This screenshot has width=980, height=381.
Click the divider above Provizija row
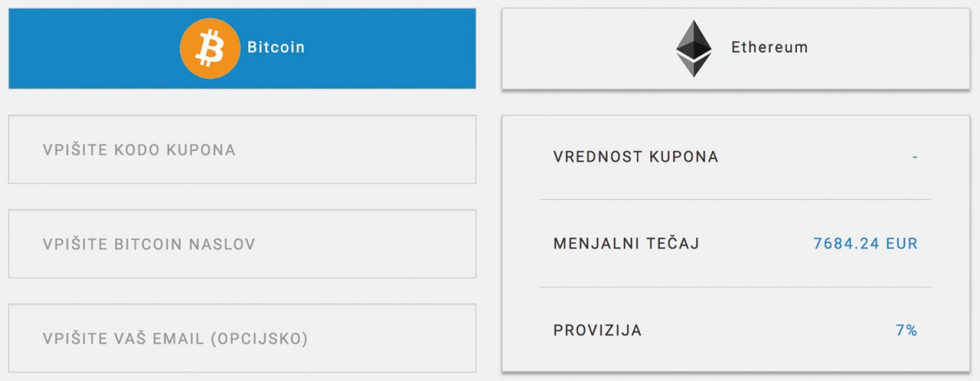click(736, 287)
